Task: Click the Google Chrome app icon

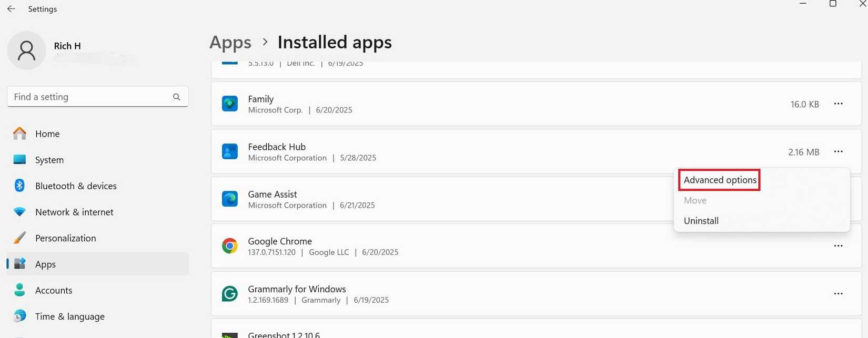Action: 230,246
